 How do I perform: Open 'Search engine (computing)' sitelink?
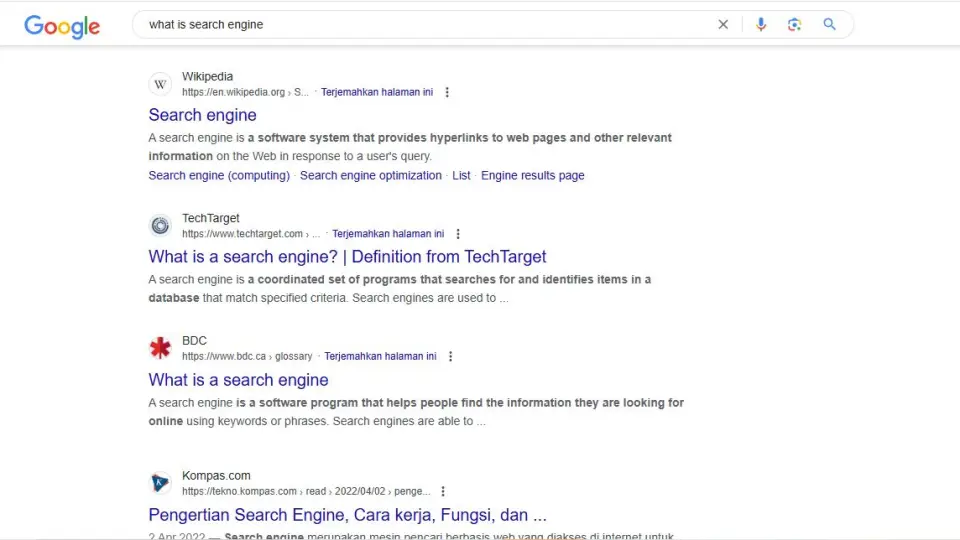tap(219, 175)
